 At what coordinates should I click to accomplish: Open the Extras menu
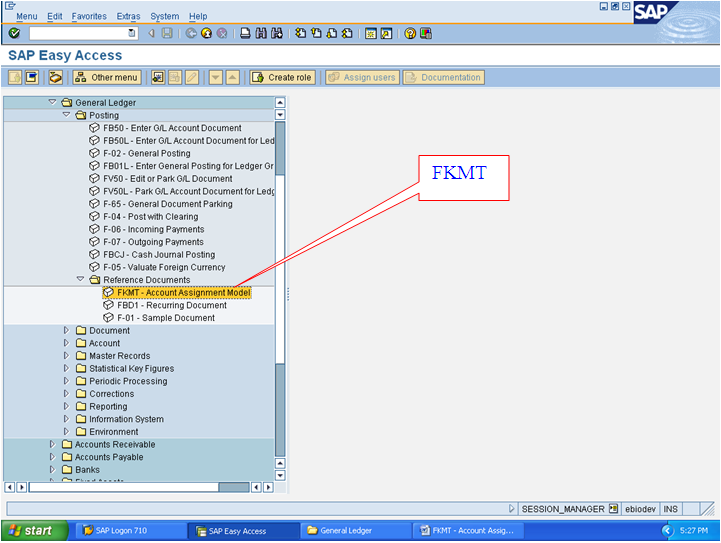click(128, 16)
